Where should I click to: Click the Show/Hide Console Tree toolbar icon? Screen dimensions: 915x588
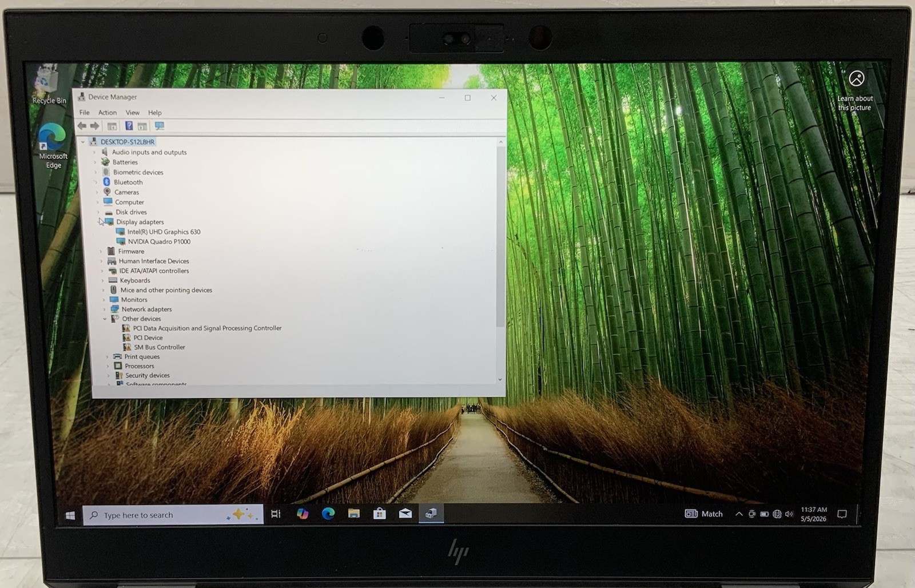click(112, 126)
